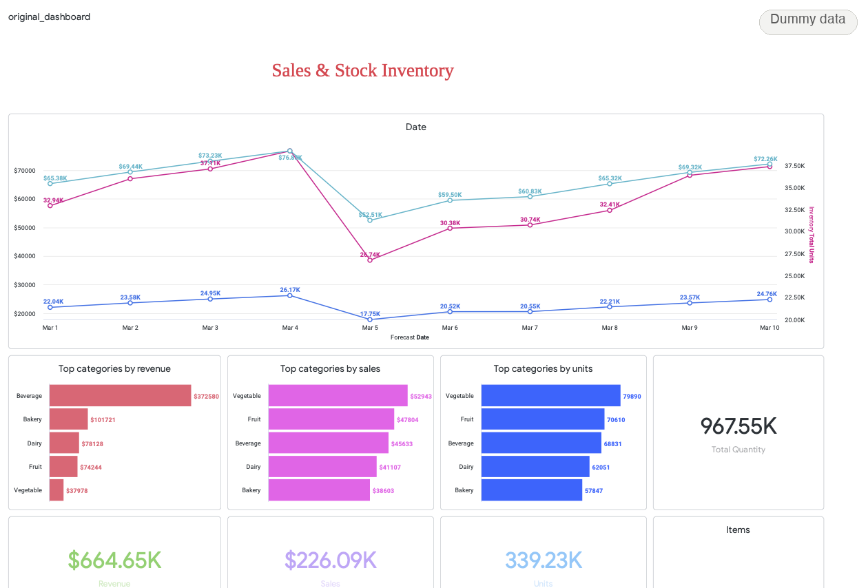Select the 37.50K right-axis label

pos(794,166)
